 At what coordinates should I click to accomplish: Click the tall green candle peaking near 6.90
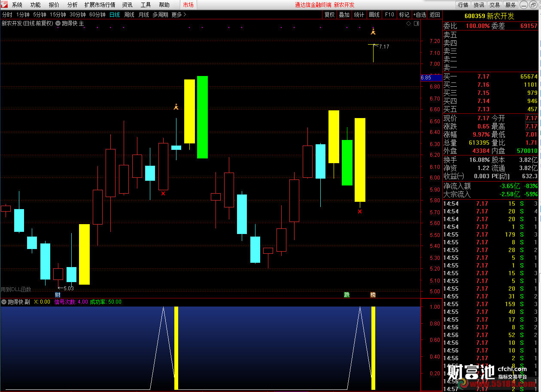[203, 117]
